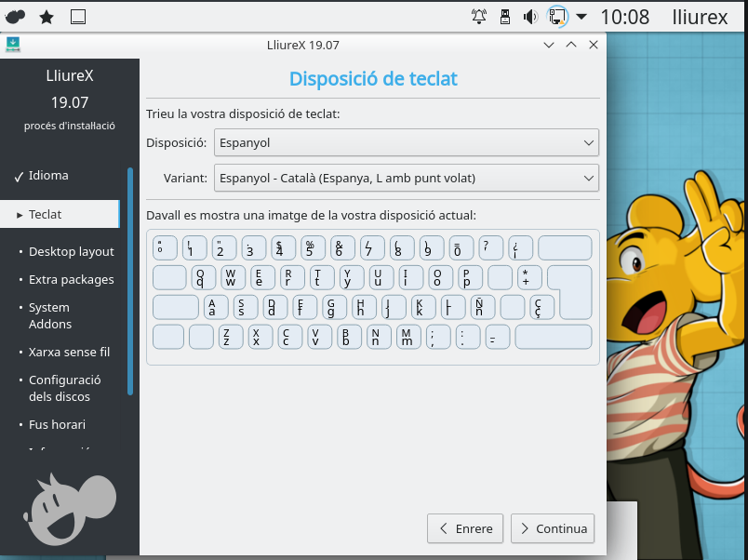Expand hidden system tray icons arrow

[x=581, y=16]
